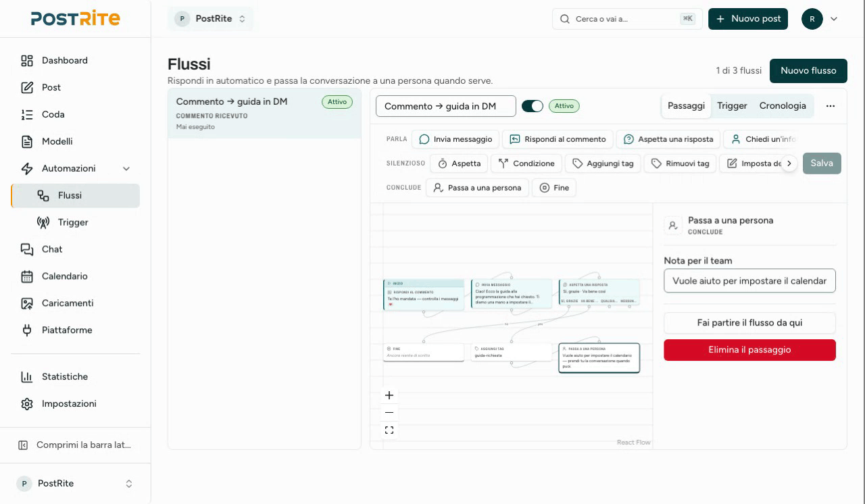Open Piattaforme in the sidebar
The image size is (865, 504).
click(x=75, y=330)
